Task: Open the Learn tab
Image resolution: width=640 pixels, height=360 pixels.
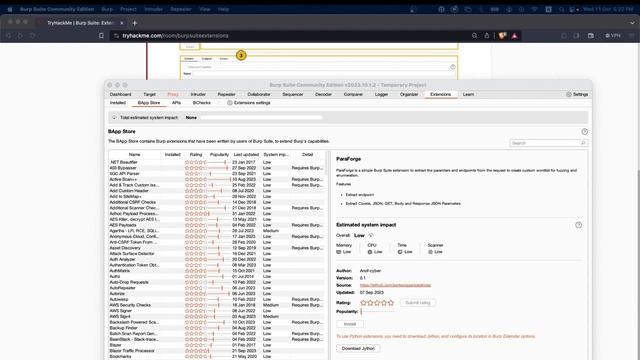Action: point(468,94)
